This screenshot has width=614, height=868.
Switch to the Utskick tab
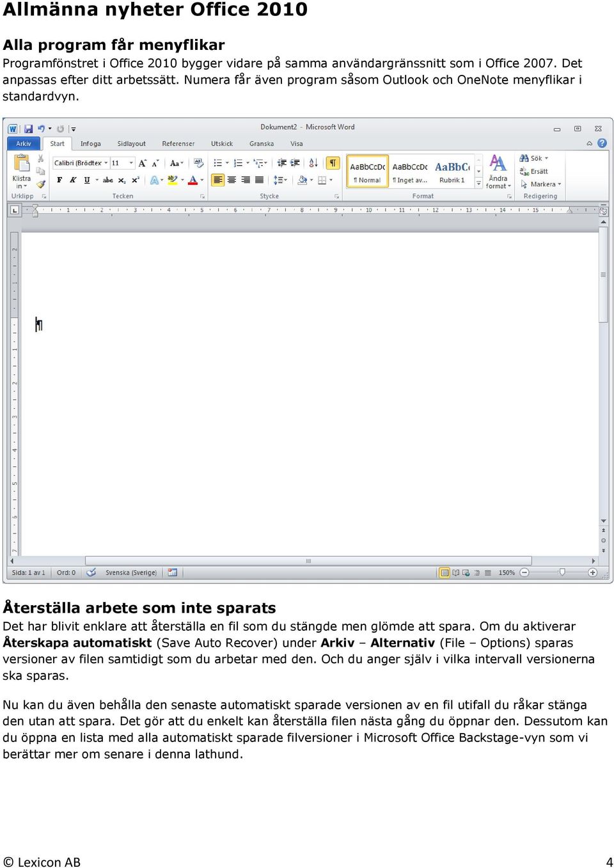tap(222, 144)
